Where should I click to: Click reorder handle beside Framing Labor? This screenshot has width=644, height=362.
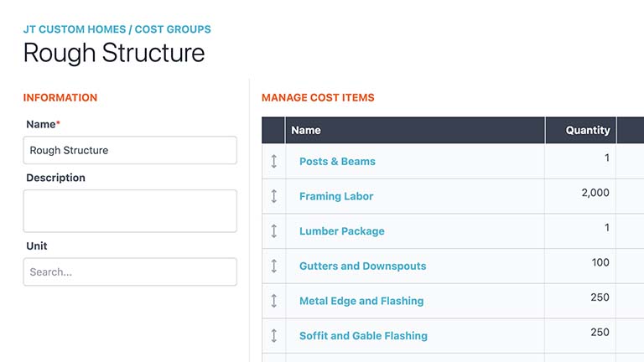[x=273, y=196]
